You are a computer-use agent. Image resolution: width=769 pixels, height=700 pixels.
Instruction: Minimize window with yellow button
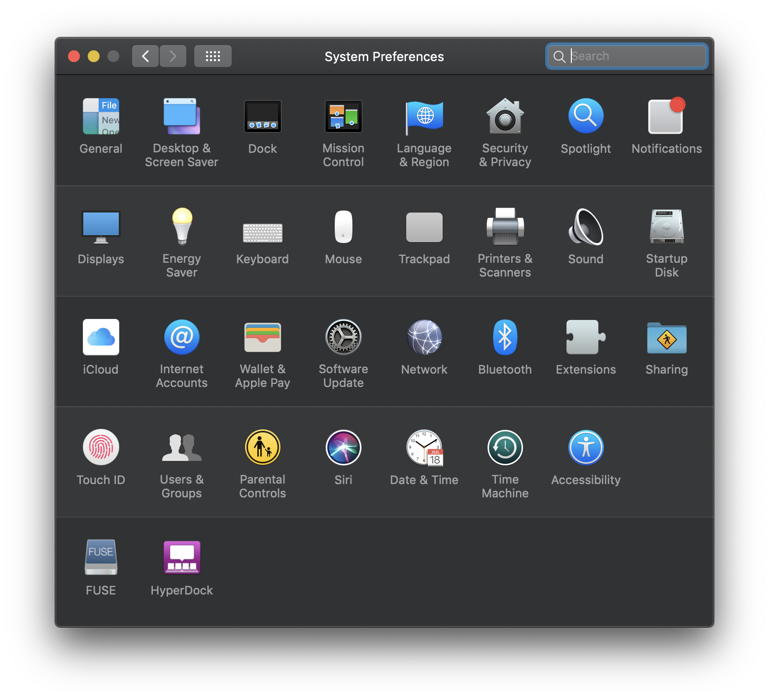[94, 56]
